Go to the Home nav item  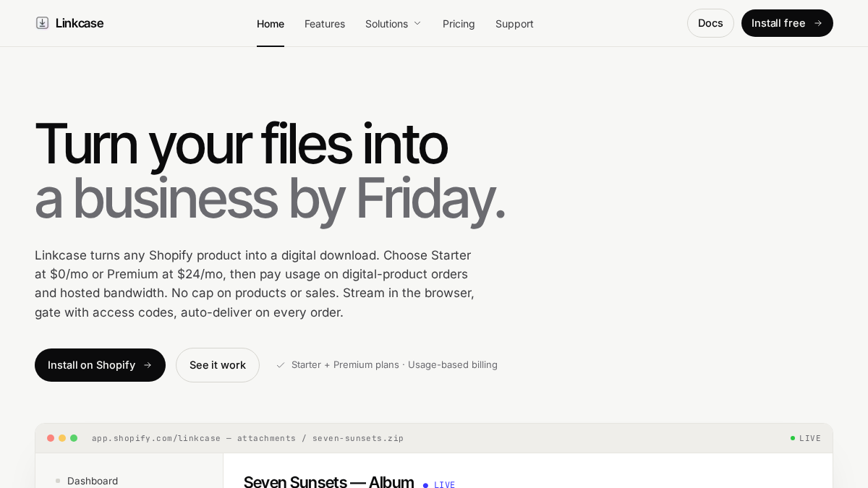coord(271,24)
